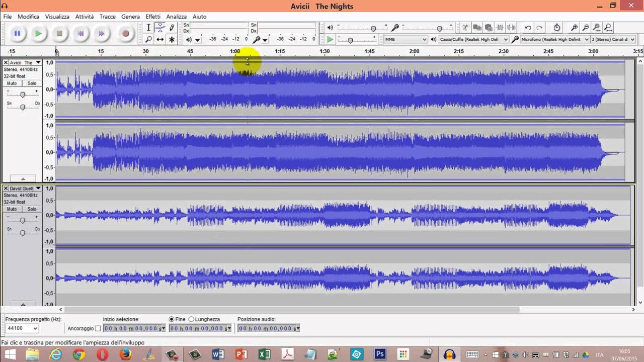Open the Tracce menu
The height and width of the screenshot is (362, 644).
coord(107,17)
